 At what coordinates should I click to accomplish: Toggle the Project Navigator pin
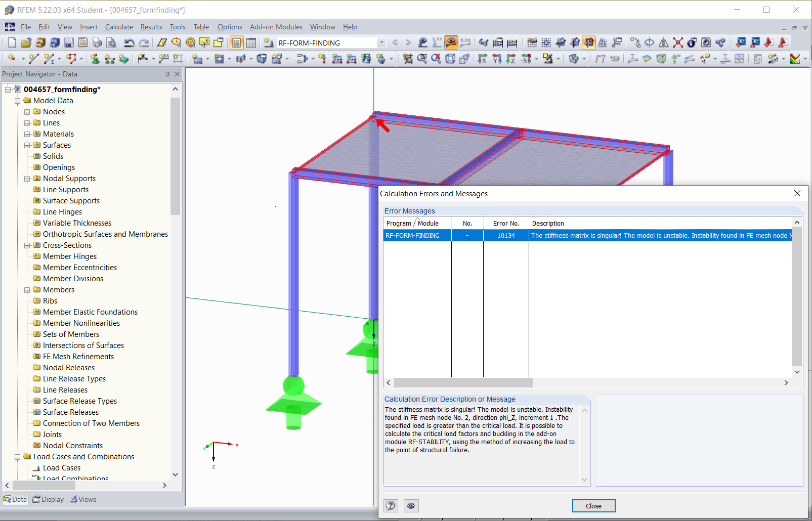[167, 74]
